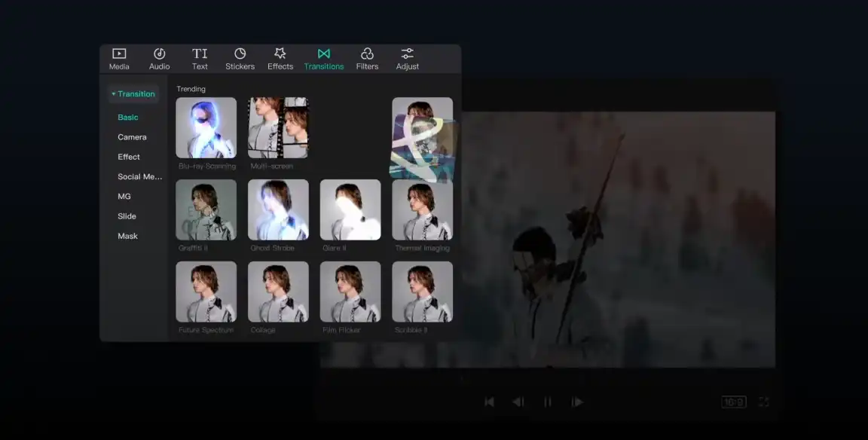The width and height of the screenshot is (868, 440).
Task: Collapse the Transition category list
Action: [x=112, y=93]
